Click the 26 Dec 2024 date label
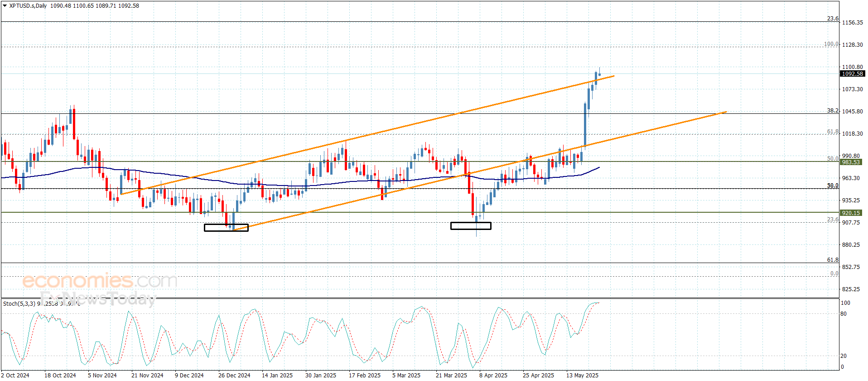The width and height of the screenshot is (868, 381). point(234,376)
